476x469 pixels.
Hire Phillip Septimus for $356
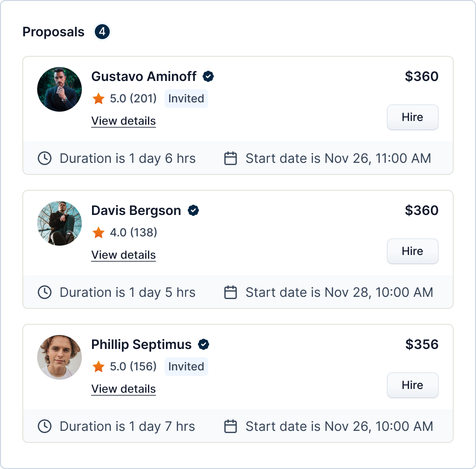412,385
